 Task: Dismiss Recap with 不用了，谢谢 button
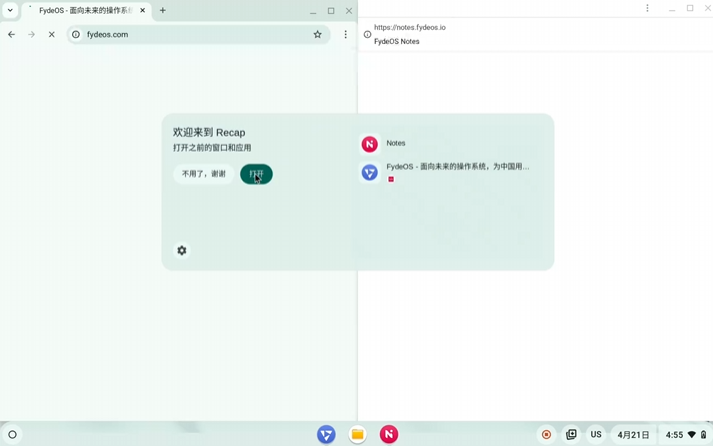pyautogui.click(x=204, y=174)
